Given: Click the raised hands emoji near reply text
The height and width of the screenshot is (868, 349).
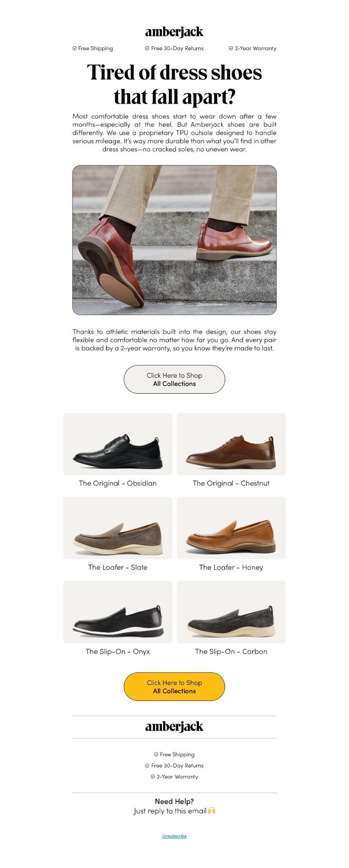Looking at the screenshot, I should pos(212,811).
